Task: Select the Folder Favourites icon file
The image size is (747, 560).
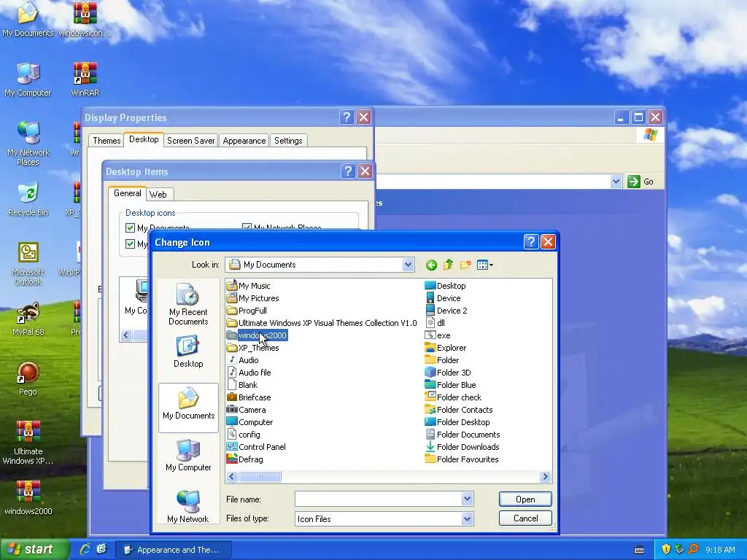Action: point(462,459)
